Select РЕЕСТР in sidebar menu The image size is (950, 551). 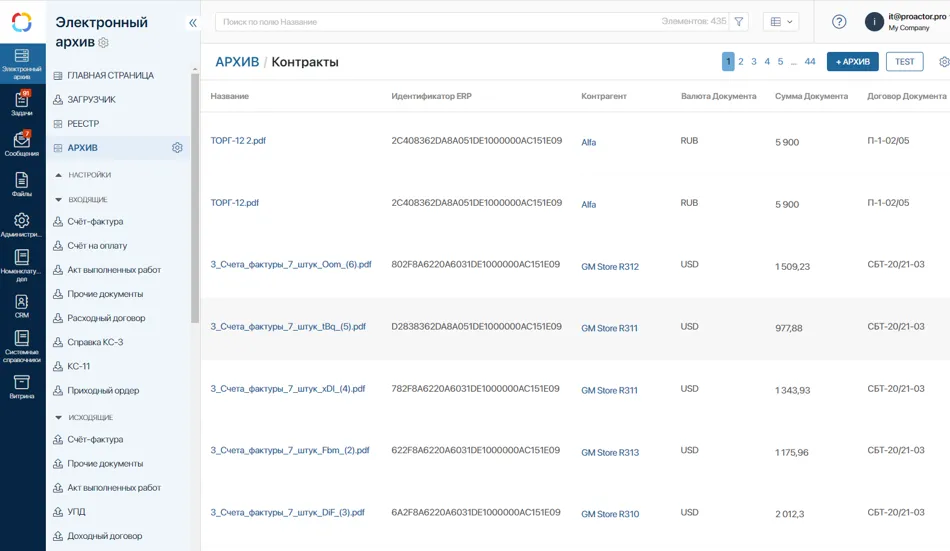(x=83, y=124)
